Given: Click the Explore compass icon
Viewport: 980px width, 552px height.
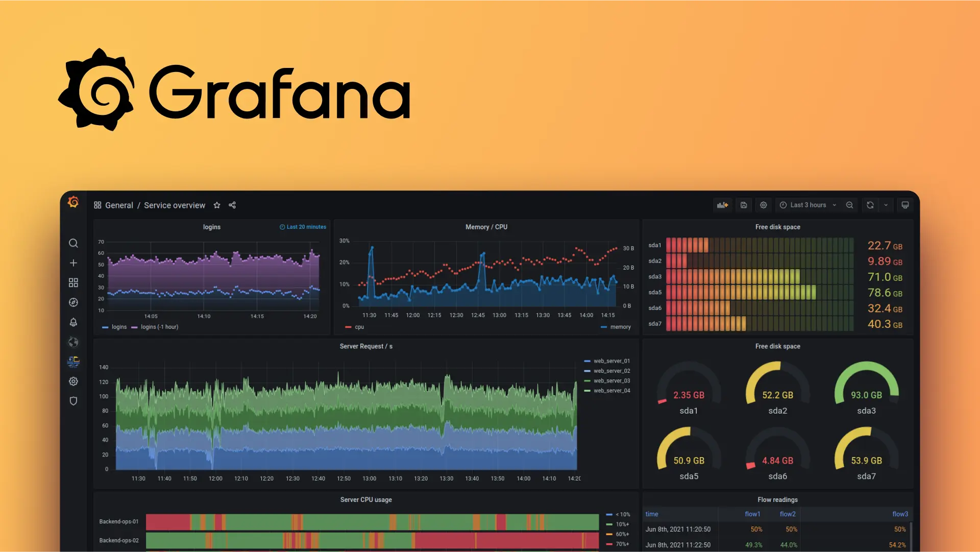Looking at the screenshot, I should (73, 302).
